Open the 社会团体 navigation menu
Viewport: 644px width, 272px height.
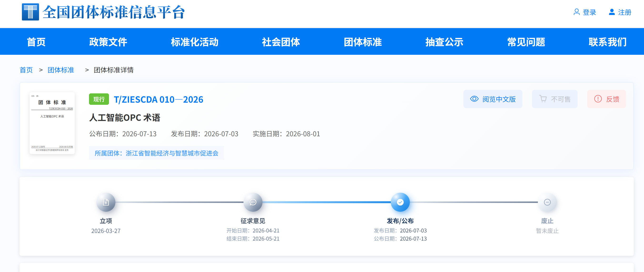click(281, 42)
